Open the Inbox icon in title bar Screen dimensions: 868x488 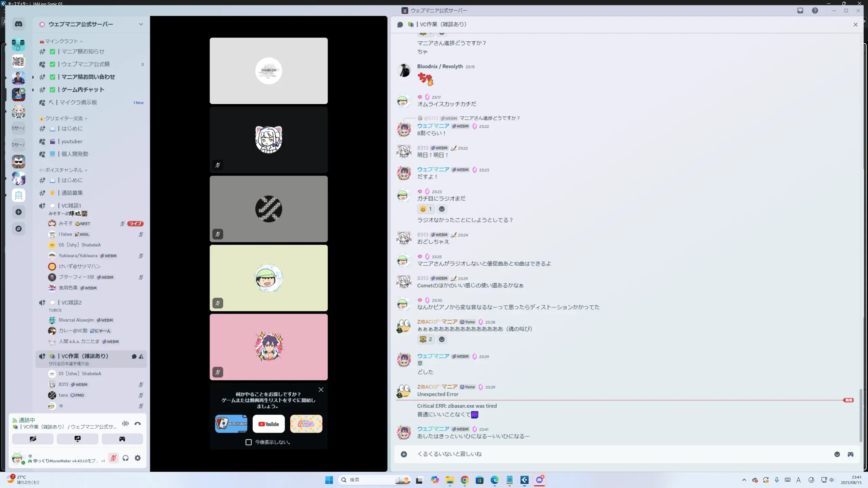tap(800, 11)
